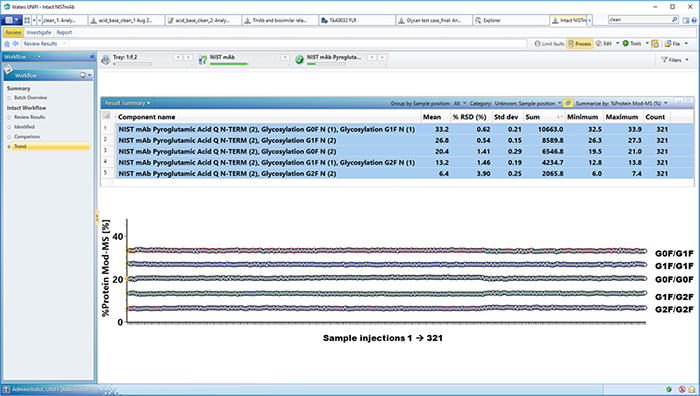Click the tile windows grid icon

coord(27,20)
